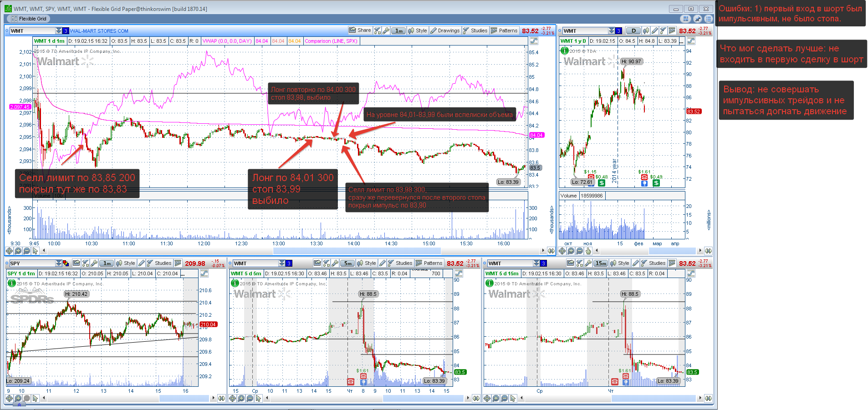Click Studies menu in WMT 15m chart
Image resolution: width=868 pixels, height=410 pixels.
click(653, 263)
